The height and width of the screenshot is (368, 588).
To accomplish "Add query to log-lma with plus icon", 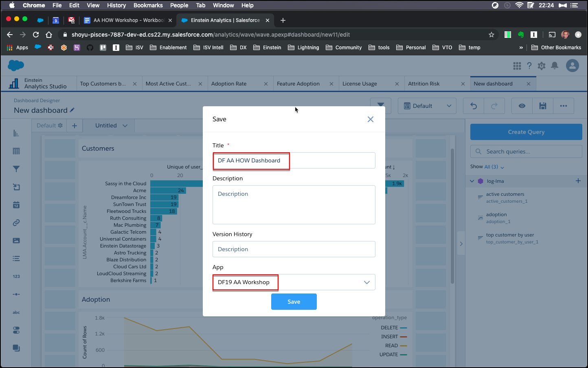I will pyautogui.click(x=578, y=181).
